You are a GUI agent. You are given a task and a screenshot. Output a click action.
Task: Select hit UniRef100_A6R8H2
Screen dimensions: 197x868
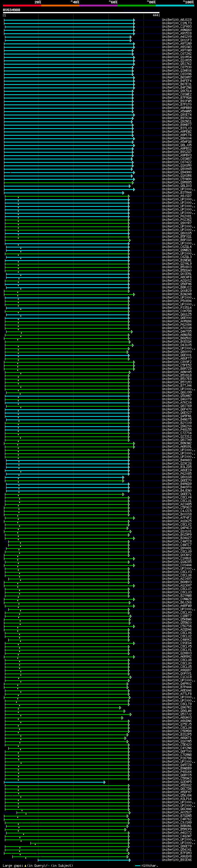177,657
